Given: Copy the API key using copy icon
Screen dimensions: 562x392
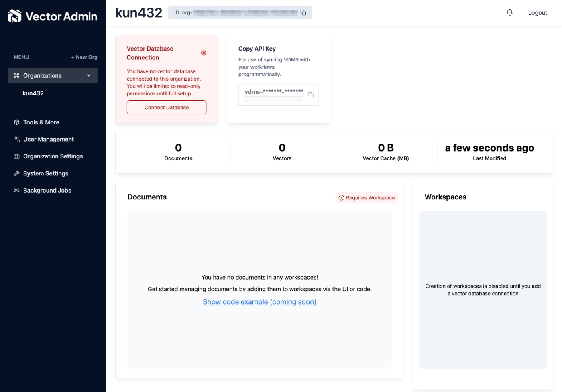Looking at the screenshot, I should [311, 95].
